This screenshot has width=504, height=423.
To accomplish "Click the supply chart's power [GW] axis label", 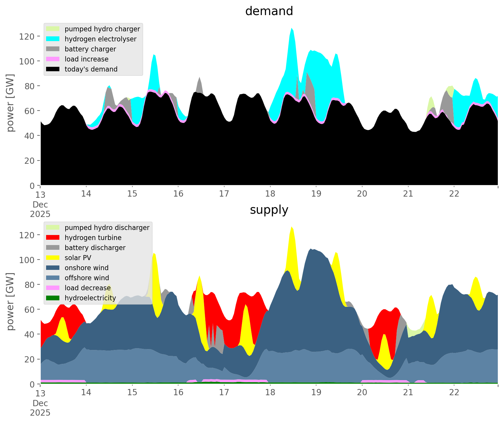I will 10,302.
